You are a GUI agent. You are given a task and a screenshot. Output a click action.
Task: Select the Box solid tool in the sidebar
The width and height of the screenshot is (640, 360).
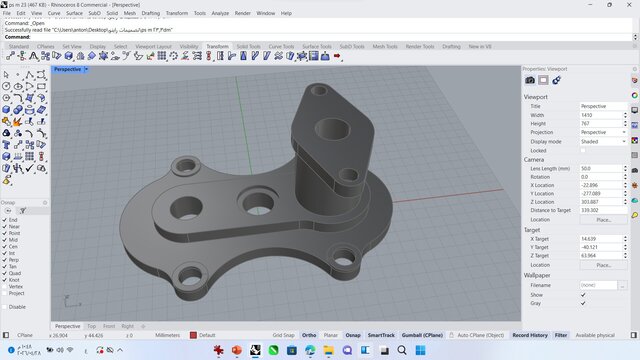[6, 110]
